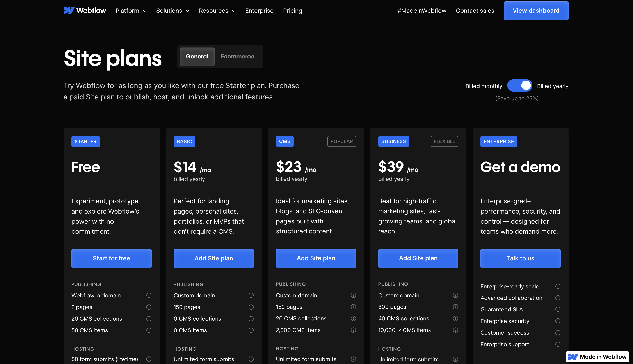633x364 pixels.
Task: Open info icon for Webflow.io domain
Action: pyautogui.click(x=149, y=295)
